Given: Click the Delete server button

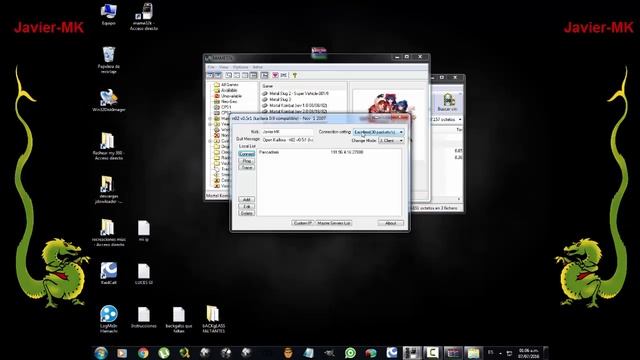Looking at the screenshot, I should coord(247,213).
